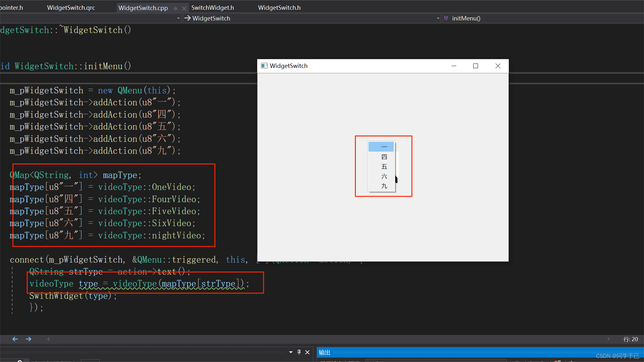Open the WidgetSwitch.h tab
This screenshot has height=362, width=644.
tap(279, 8)
